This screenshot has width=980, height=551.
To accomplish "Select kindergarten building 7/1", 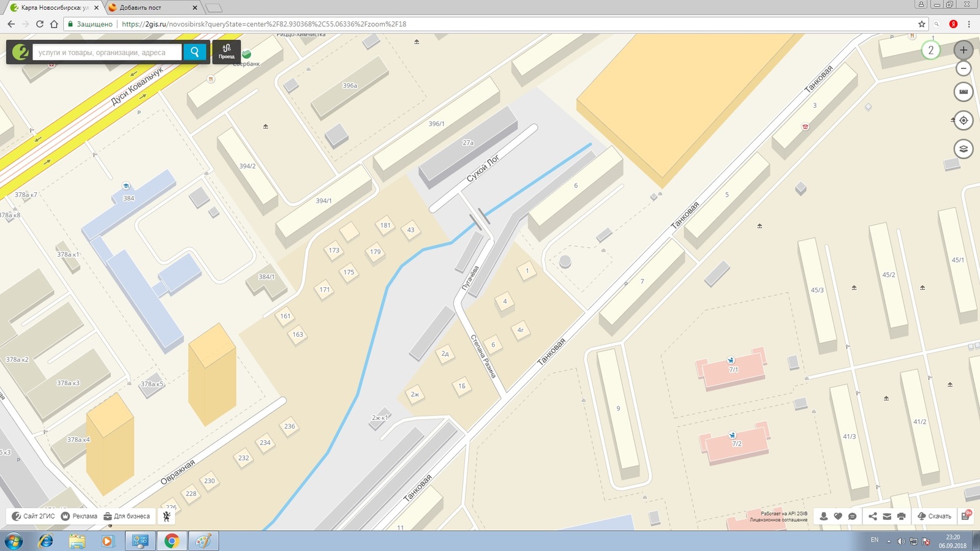I will [x=733, y=370].
